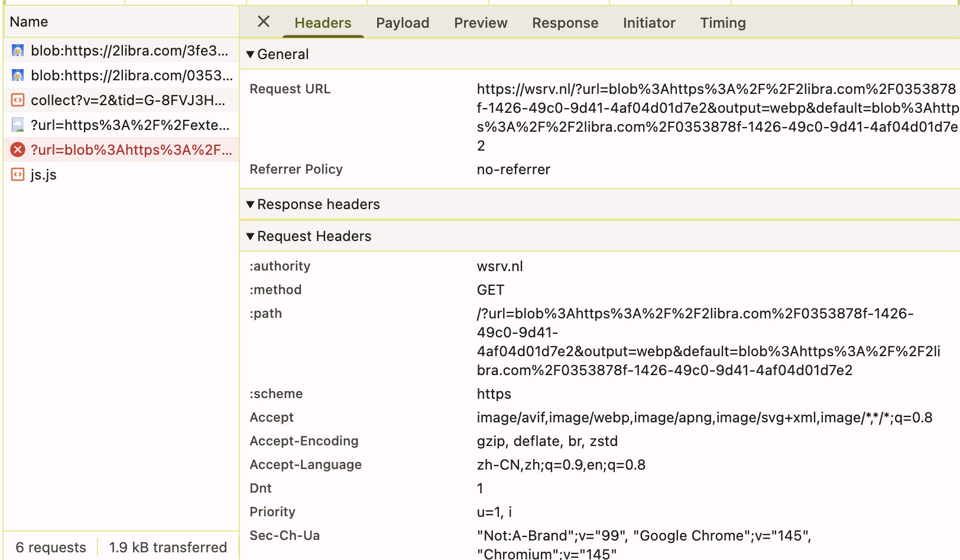Switch to the Payload tab
Image resolution: width=960 pixels, height=560 pixels.
click(x=403, y=23)
